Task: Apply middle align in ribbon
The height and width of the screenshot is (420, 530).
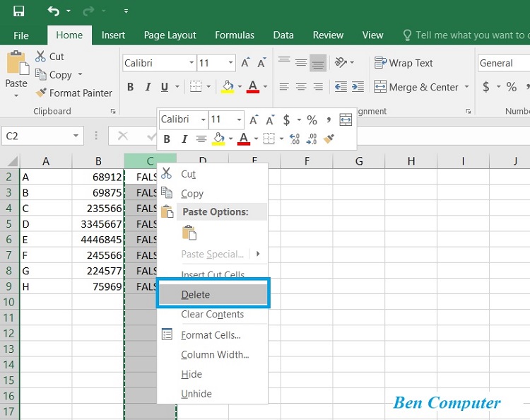Action: pos(301,62)
